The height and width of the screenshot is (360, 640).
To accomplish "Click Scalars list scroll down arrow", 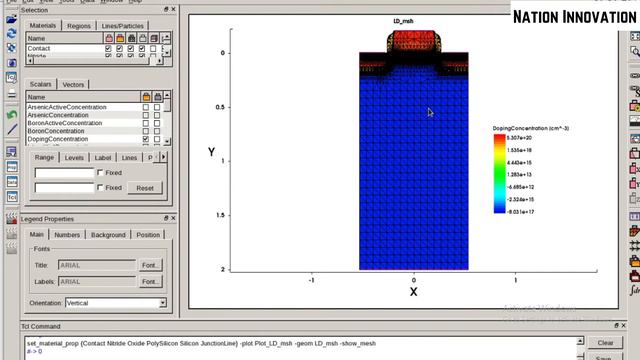I will click(x=167, y=141).
